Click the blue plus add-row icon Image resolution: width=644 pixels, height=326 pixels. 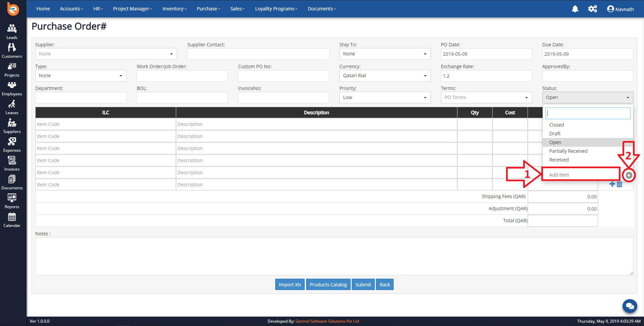[612, 184]
